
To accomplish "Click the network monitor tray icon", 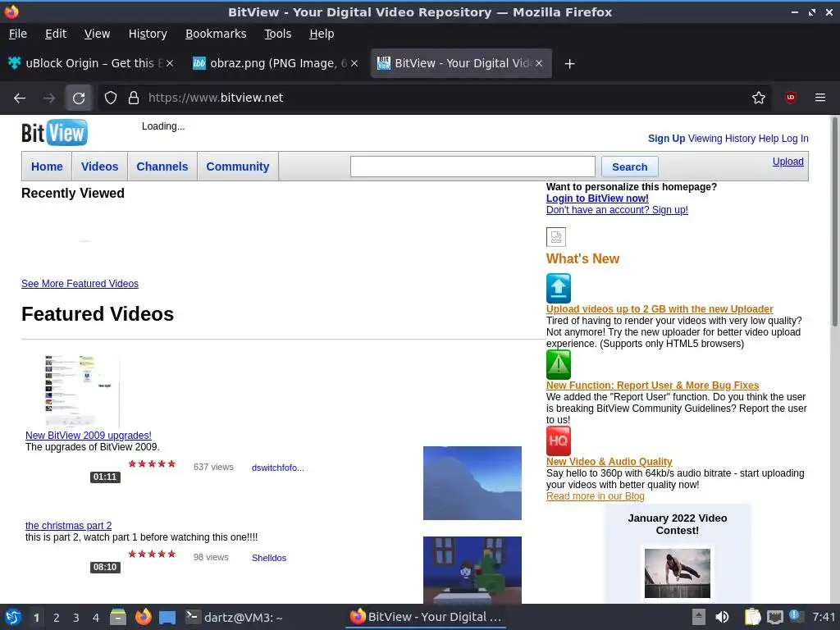I will tap(774, 617).
